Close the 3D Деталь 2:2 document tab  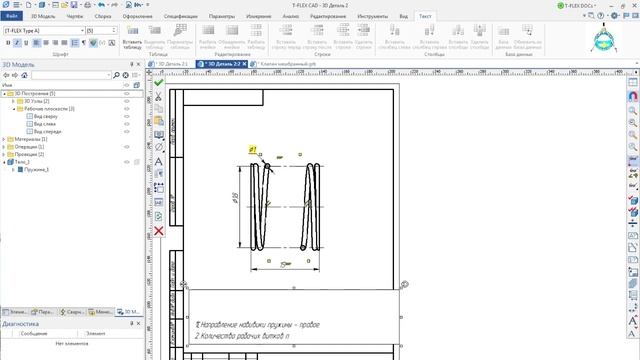(244, 64)
